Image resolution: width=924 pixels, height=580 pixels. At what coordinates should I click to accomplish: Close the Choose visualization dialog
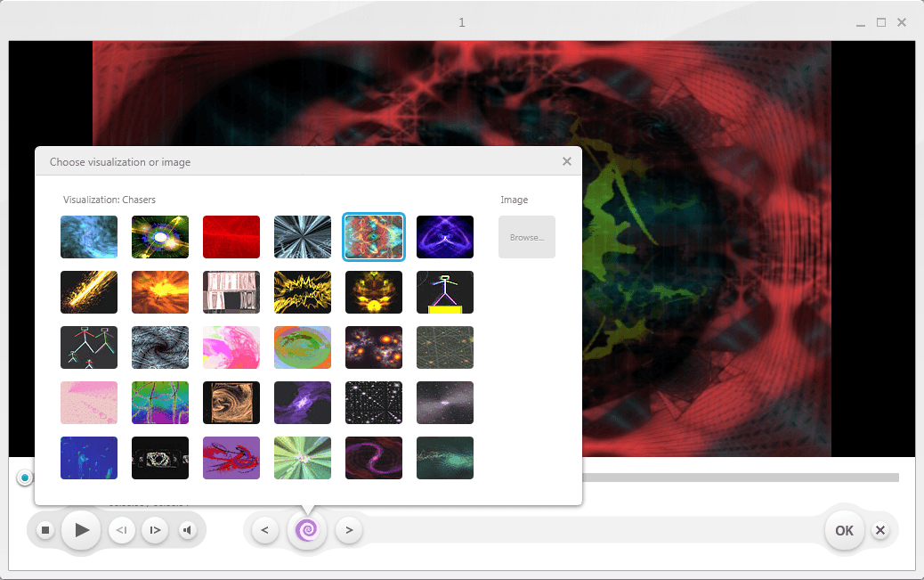pos(567,161)
